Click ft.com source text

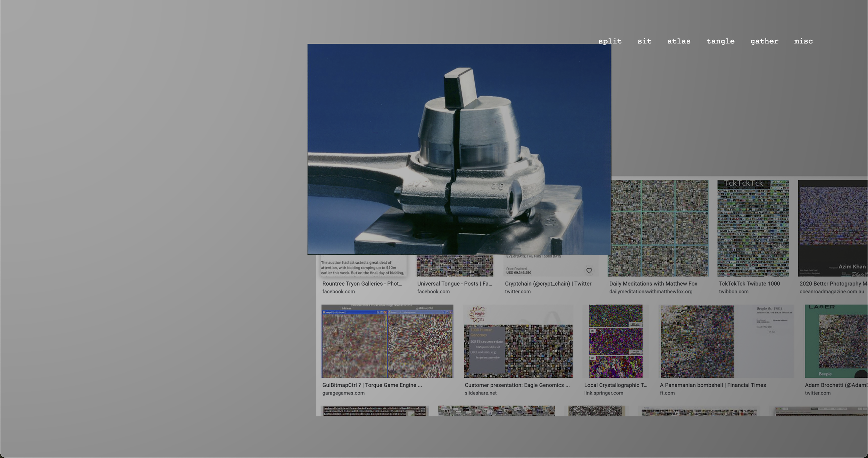(x=667, y=393)
